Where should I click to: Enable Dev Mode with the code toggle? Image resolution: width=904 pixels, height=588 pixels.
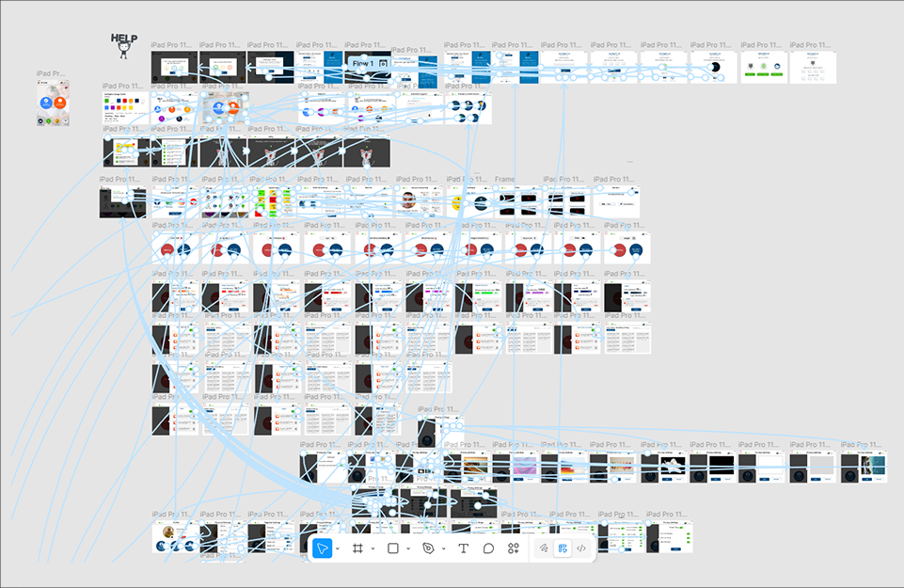click(581, 548)
